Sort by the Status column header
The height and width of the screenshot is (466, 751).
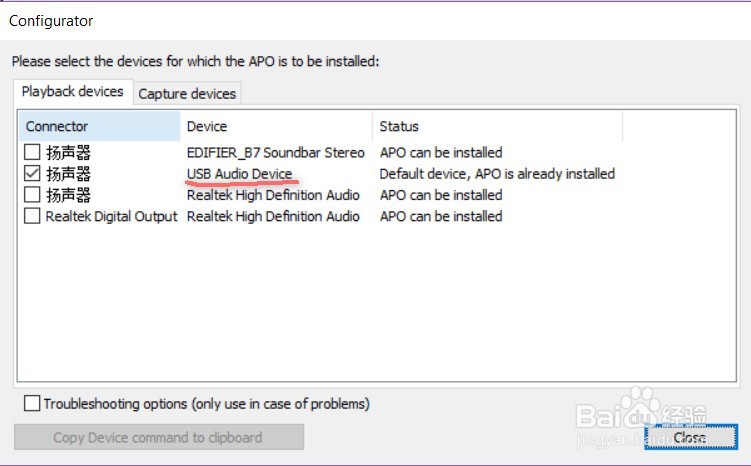(497, 126)
